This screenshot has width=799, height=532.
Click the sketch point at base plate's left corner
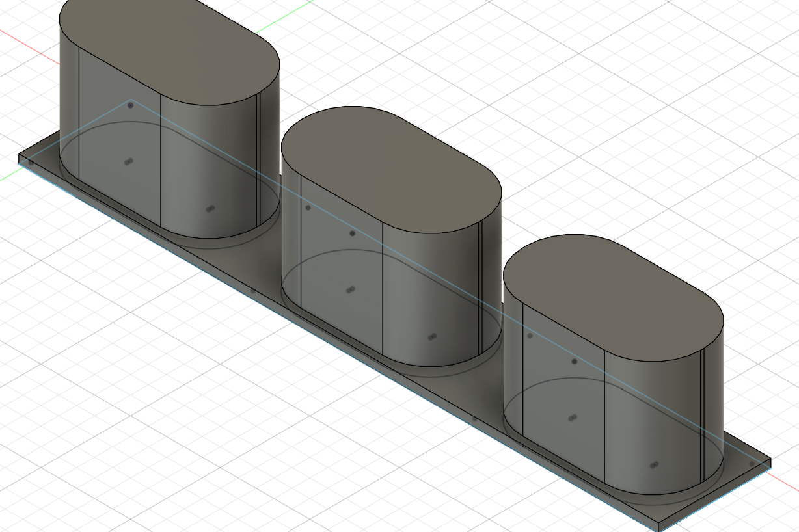click(30, 162)
